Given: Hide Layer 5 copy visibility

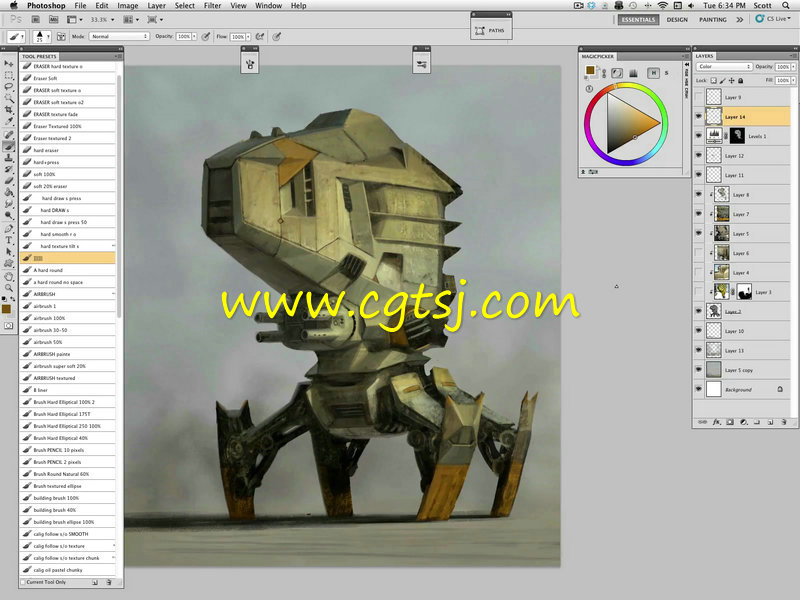Looking at the screenshot, I should 698,369.
